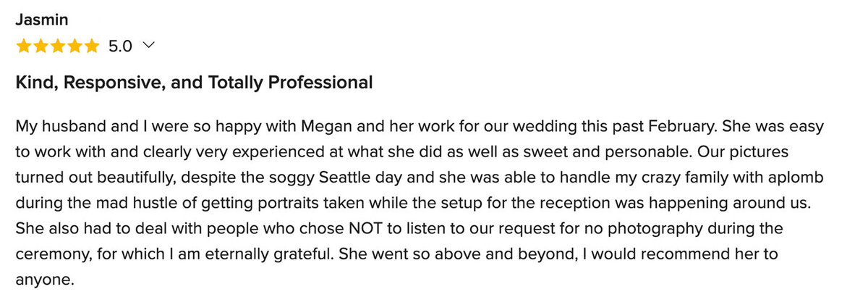
Task: Select the fifth and last rating star
Action: pos(91,46)
